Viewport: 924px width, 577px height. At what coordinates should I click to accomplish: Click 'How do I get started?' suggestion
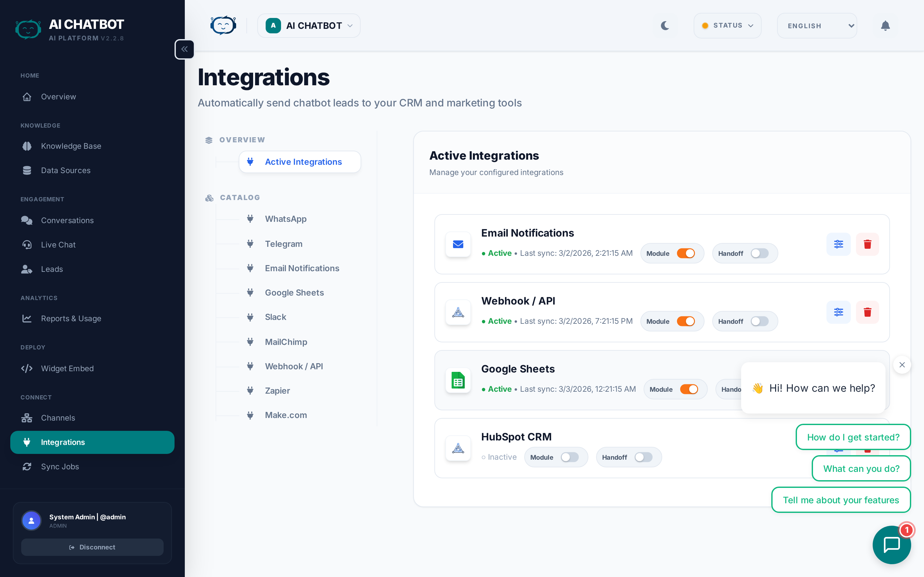click(853, 437)
